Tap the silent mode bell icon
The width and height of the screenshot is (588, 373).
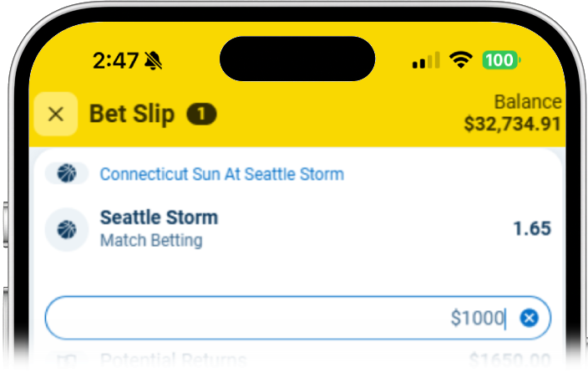(x=154, y=60)
